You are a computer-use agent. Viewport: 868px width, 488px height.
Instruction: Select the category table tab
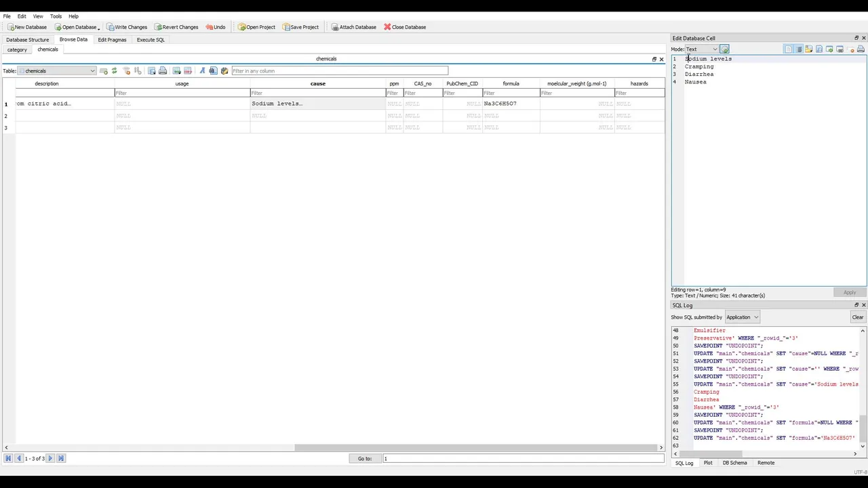(x=17, y=49)
